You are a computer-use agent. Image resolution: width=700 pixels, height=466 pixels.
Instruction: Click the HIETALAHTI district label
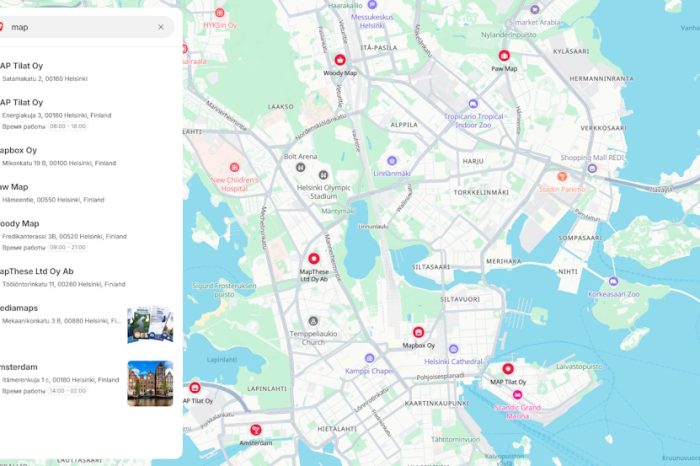click(x=337, y=429)
